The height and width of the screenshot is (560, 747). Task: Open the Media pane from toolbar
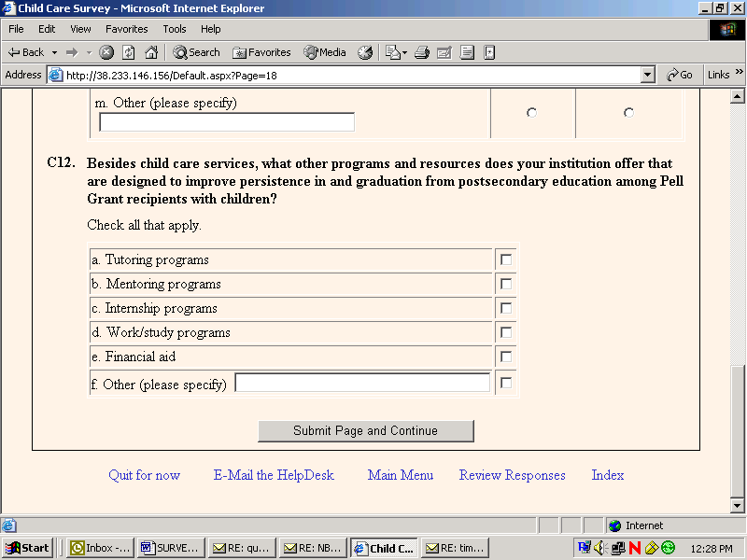click(x=325, y=52)
